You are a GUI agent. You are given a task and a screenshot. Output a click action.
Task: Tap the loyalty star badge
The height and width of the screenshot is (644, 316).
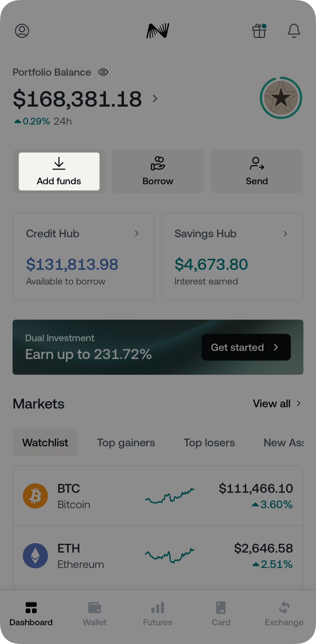[x=281, y=98]
